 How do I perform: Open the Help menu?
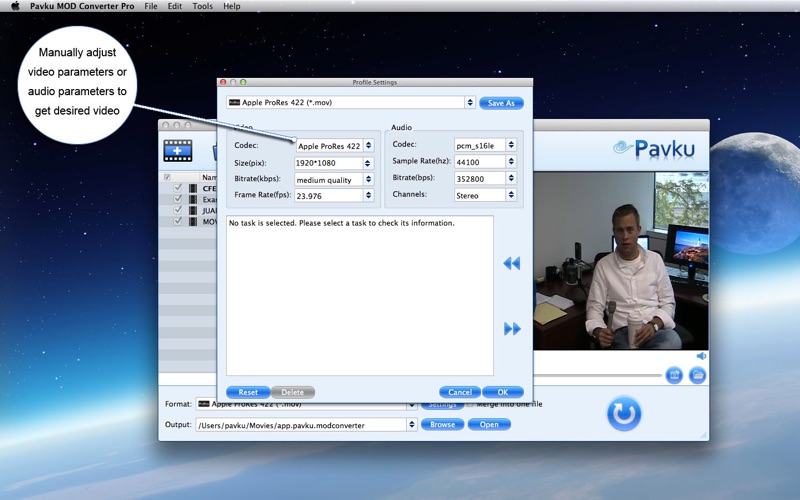(232, 6)
